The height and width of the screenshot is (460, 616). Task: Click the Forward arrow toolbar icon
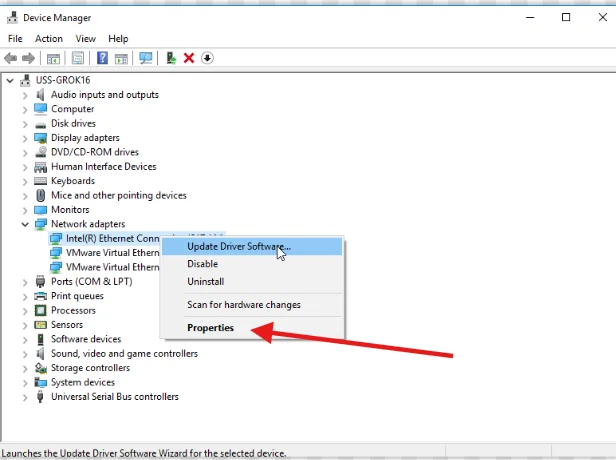[28, 59]
